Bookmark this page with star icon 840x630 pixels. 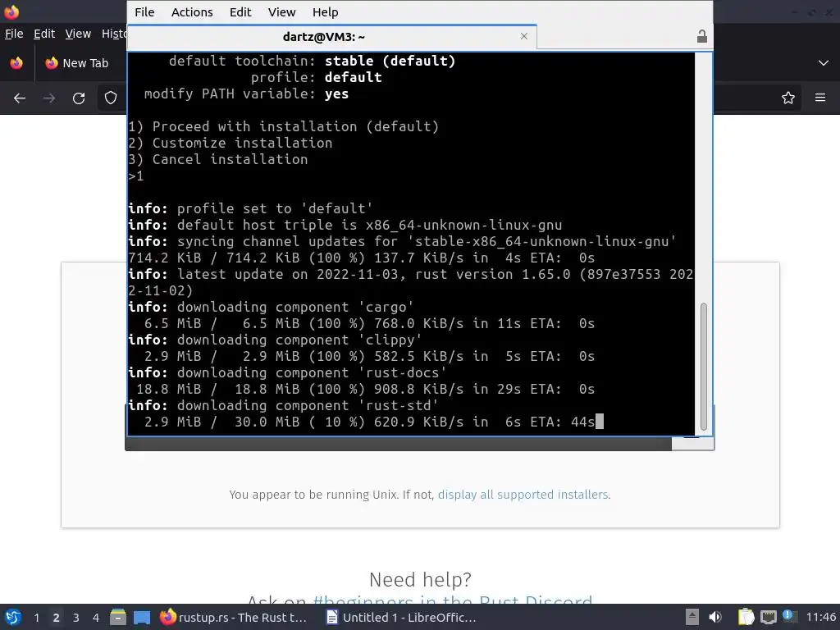coord(788,98)
